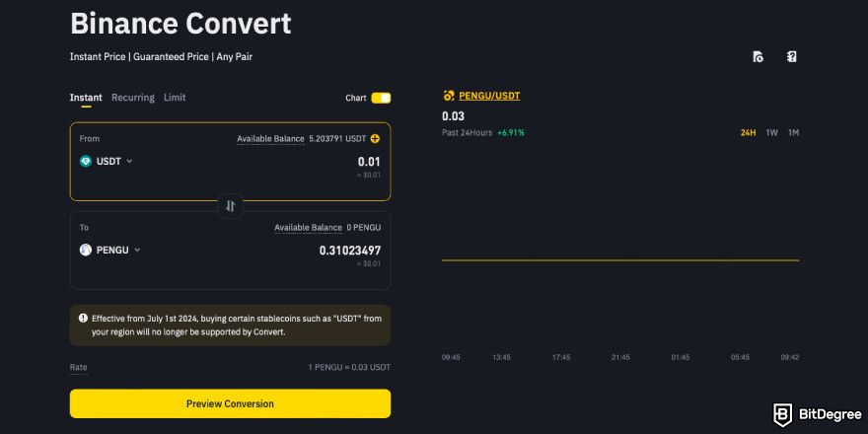Open the PENGU currency dropdown
The image size is (868, 434).
tap(110, 251)
